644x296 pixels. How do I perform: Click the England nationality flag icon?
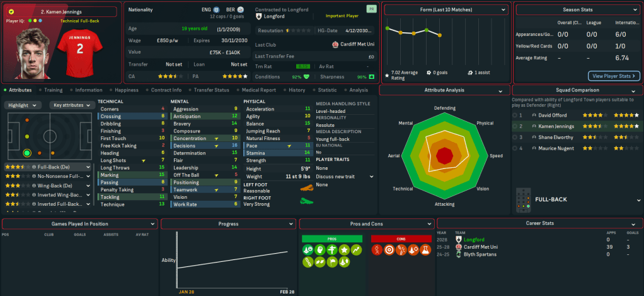(216, 10)
